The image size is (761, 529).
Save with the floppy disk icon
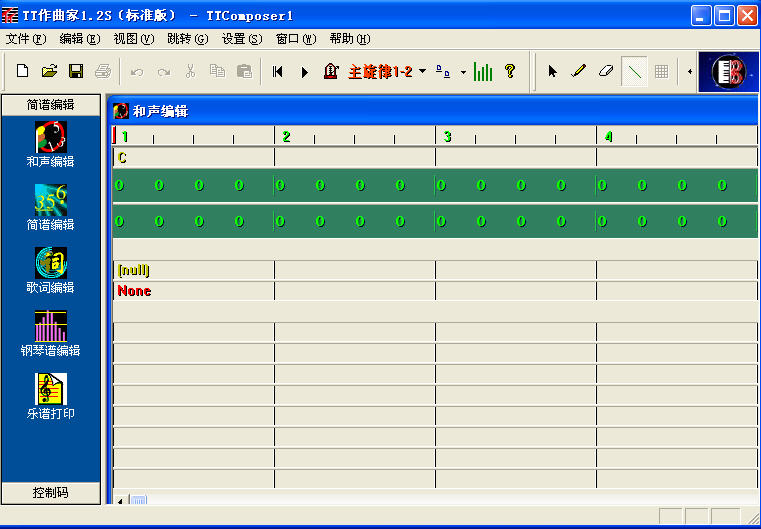click(76, 71)
